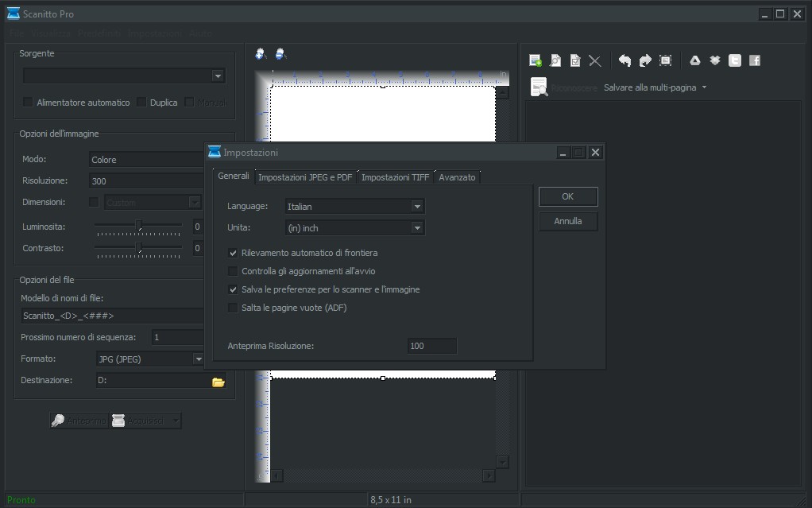
Task: Click the undo arrow icon
Action: point(624,60)
